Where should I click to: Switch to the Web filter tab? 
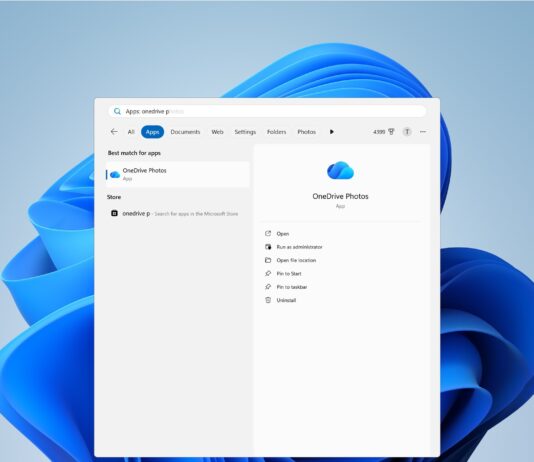coord(217,132)
